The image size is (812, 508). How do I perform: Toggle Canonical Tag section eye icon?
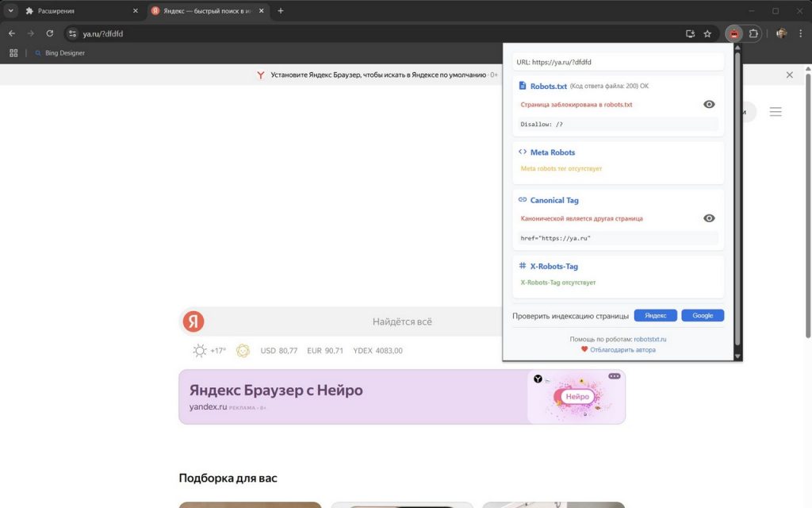[709, 218]
